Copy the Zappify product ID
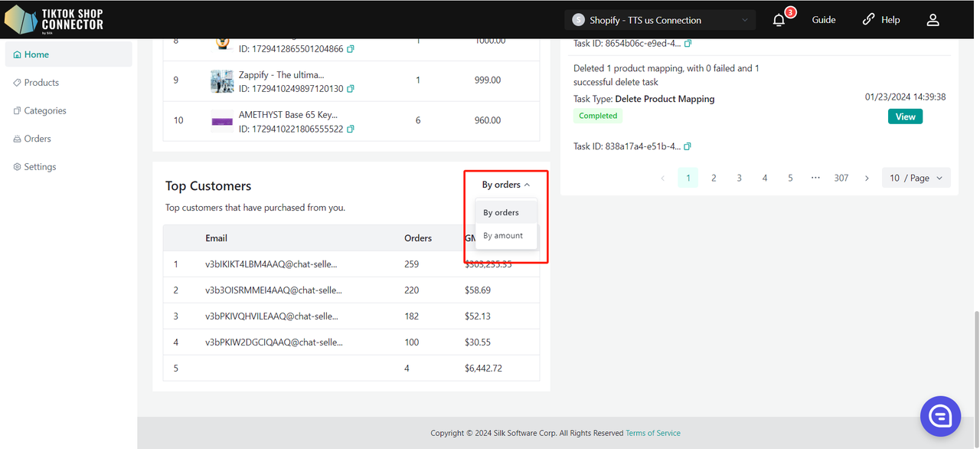The height and width of the screenshot is (449, 980). 351,89
